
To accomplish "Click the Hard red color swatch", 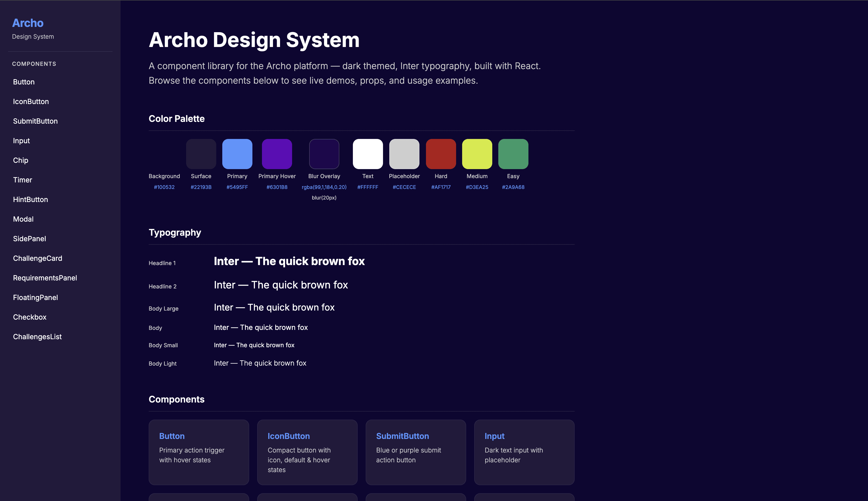I will click(x=441, y=154).
